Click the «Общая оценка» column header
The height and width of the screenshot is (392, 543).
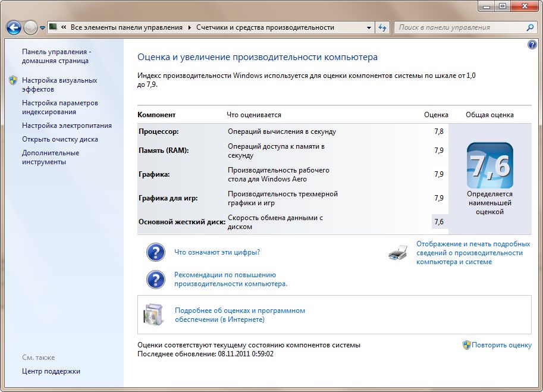489,115
